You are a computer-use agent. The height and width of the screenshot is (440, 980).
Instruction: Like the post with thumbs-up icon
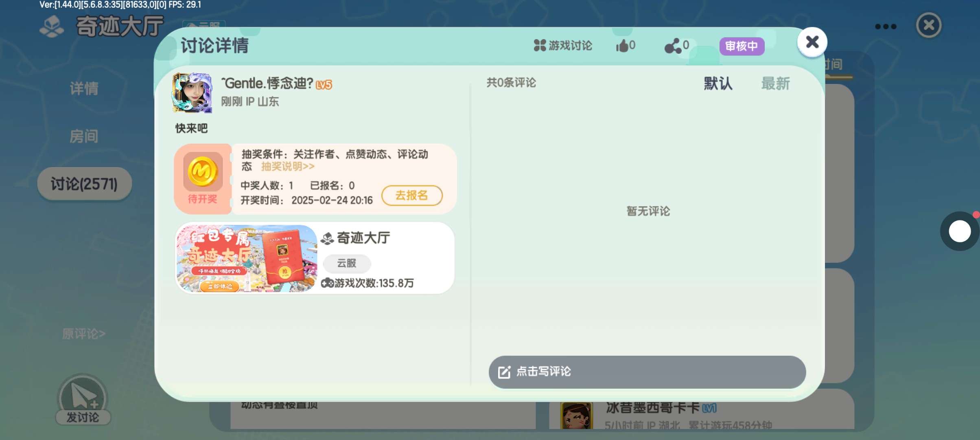(622, 46)
